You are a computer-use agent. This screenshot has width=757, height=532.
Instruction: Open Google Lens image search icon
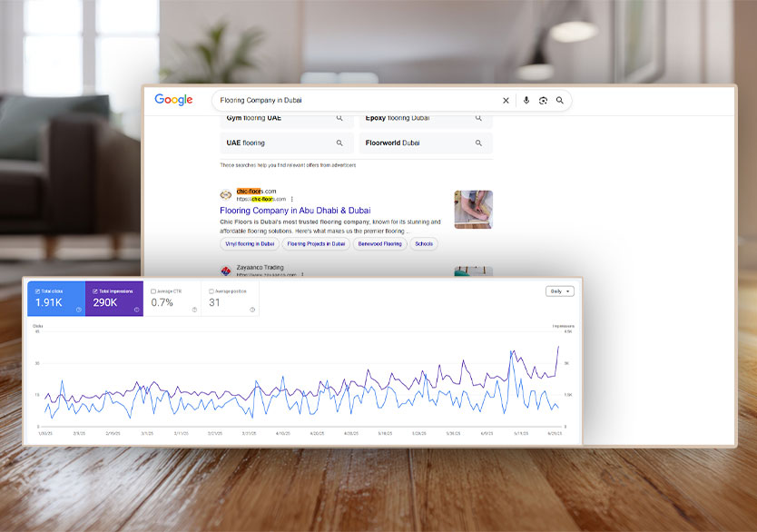(543, 101)
